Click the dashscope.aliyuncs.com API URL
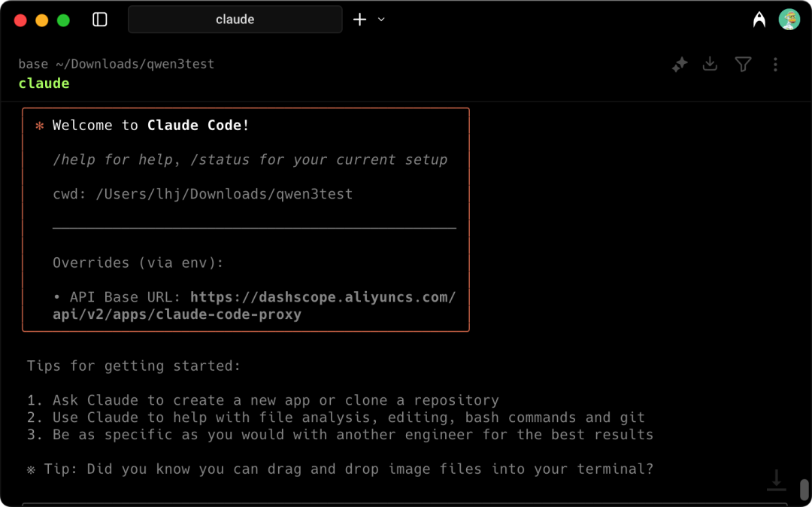 (323, 297)
